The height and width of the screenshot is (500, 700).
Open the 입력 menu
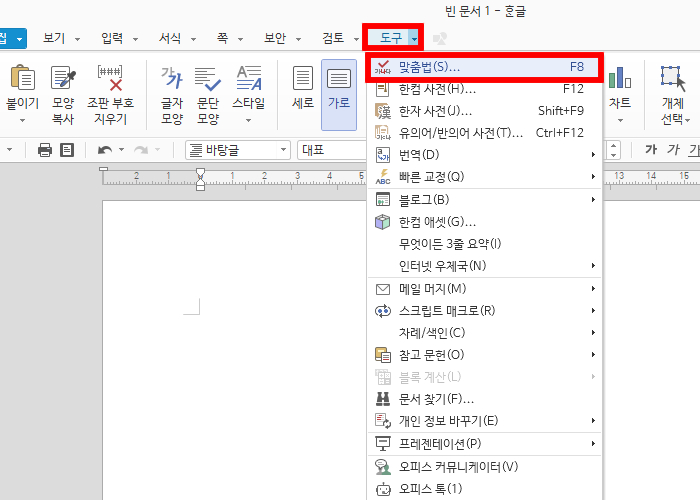(x=112, y=38)
